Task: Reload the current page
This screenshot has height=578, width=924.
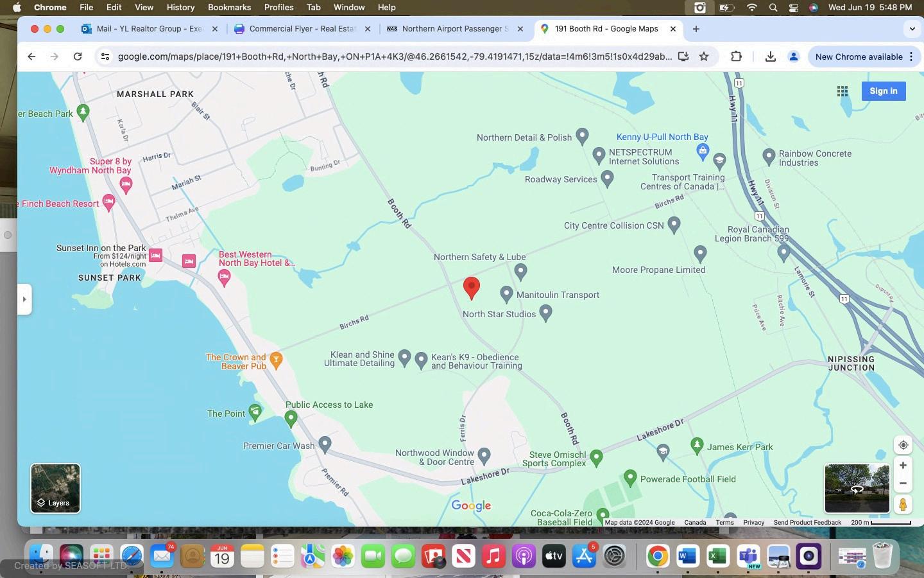Action: click(x=78, y=57)
